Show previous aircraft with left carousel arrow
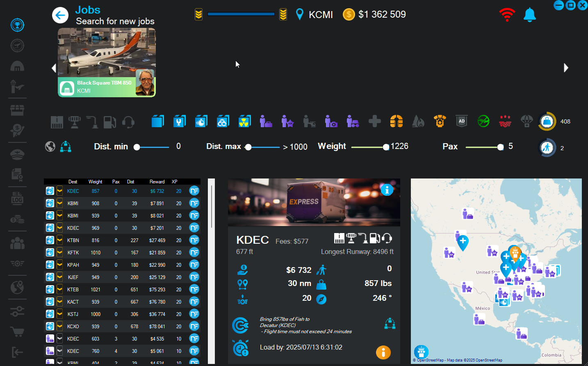The image size is (588, 366). point(54,68)
